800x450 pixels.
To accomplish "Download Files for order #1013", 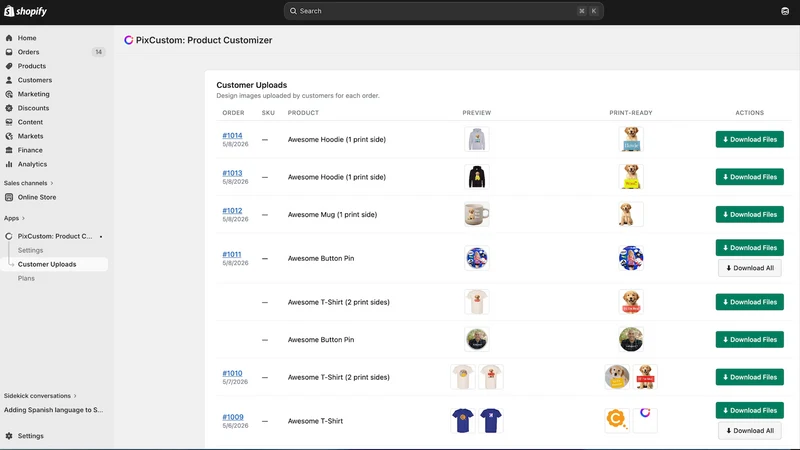I will [749, 177].
